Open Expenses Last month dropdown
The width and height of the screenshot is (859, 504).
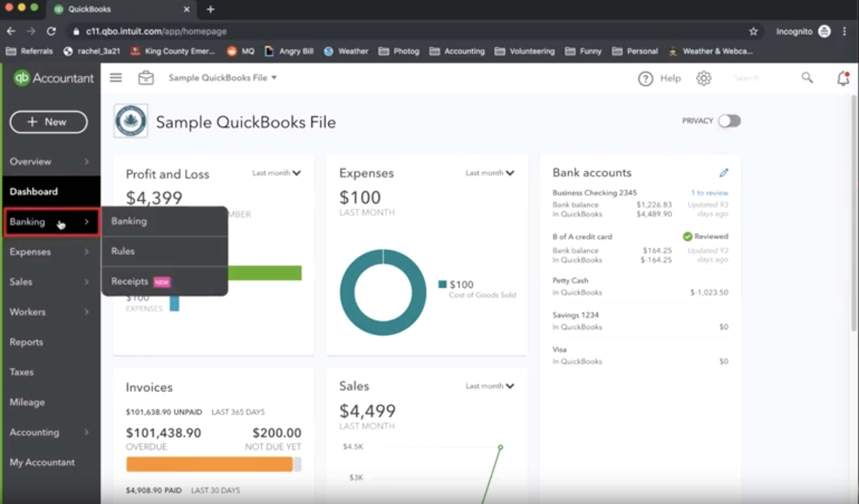tap(490, 173)
